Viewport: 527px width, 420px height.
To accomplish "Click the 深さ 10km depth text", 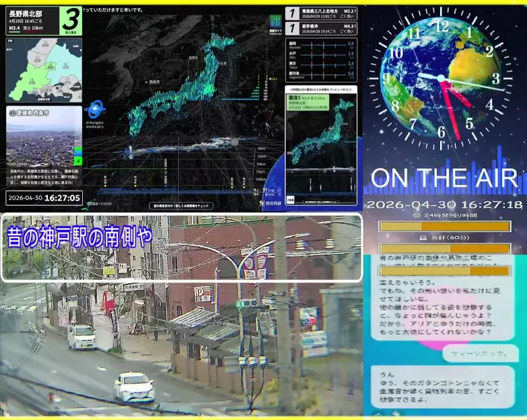I will click(x=33, y=28).
